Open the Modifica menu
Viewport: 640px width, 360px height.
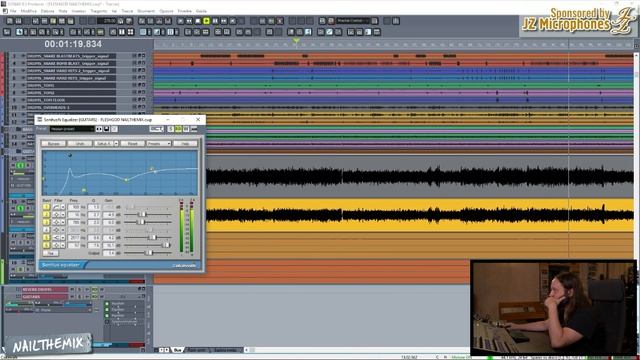(x=29, y=11)
